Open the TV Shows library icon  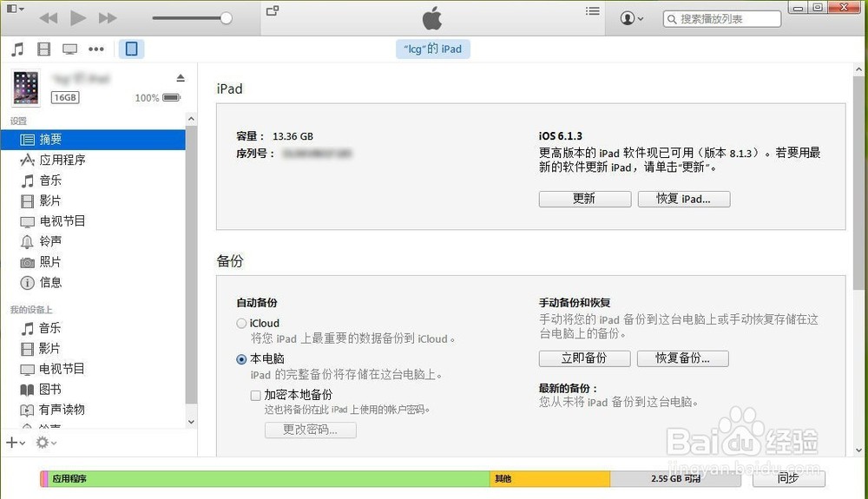click(69, 49)
